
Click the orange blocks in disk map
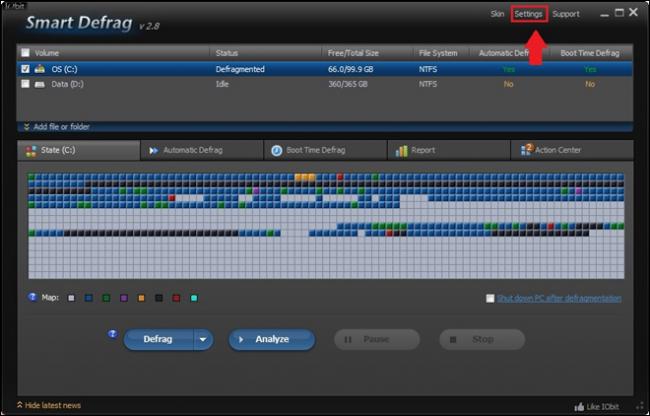(x=305, y=177)
